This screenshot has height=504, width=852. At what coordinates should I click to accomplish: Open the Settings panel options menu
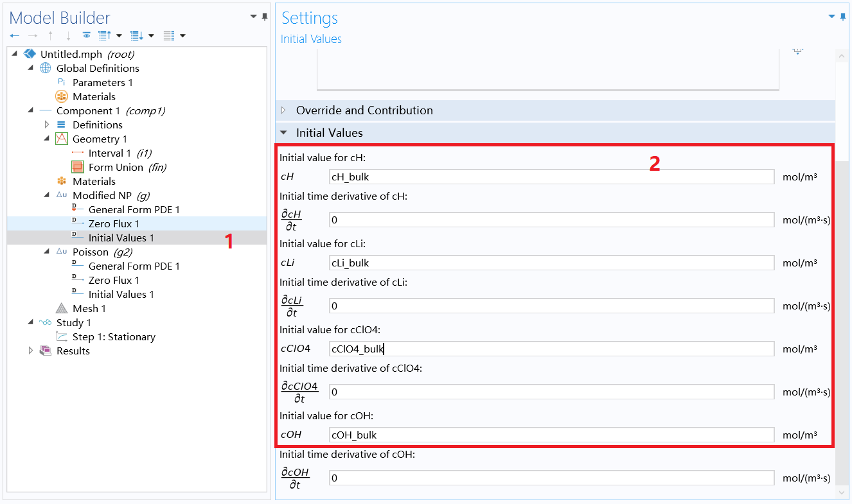click(x=831, y=15)
